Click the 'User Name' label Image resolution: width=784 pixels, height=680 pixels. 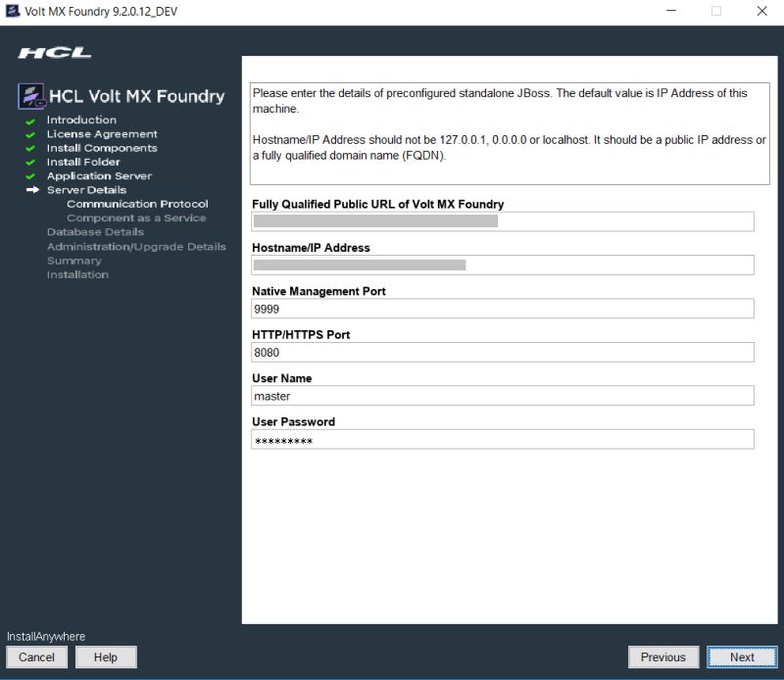[281, 378]
